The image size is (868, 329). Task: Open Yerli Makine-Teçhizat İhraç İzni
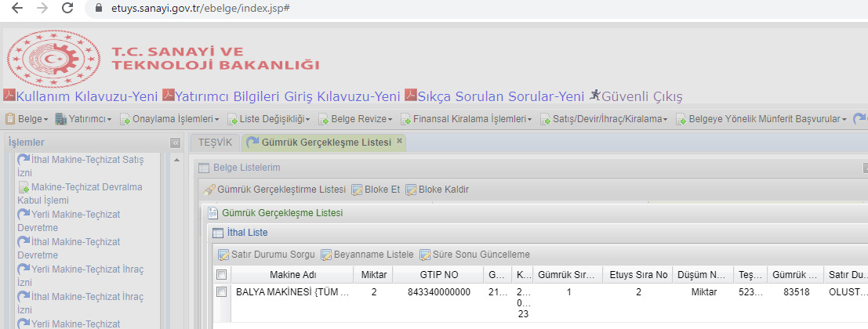pyautogui.click(x=80, y=276)
